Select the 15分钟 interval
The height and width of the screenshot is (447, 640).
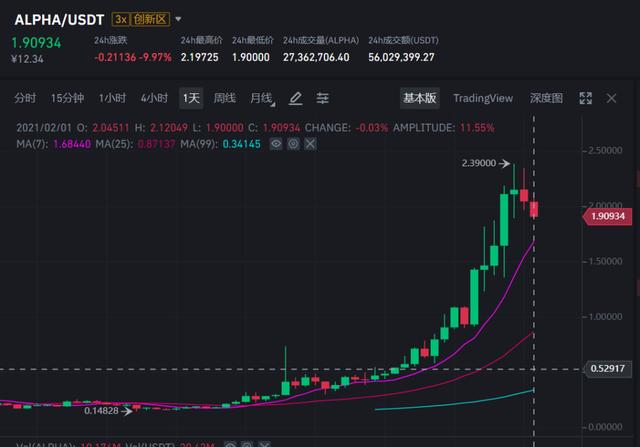67,98
